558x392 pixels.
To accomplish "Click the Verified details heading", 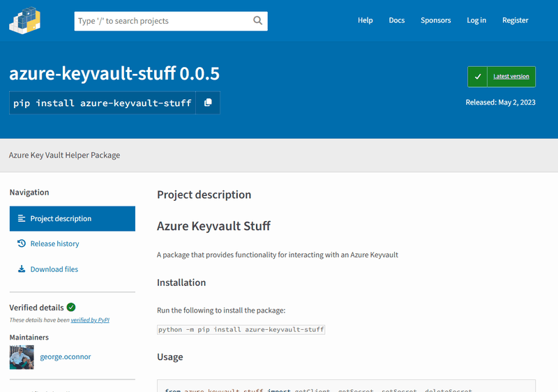I will [36, 308].
